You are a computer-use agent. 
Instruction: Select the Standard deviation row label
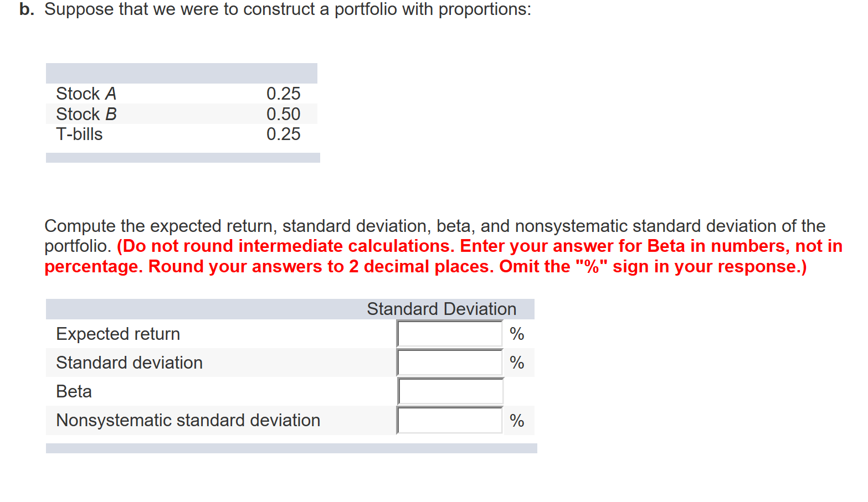129,363
